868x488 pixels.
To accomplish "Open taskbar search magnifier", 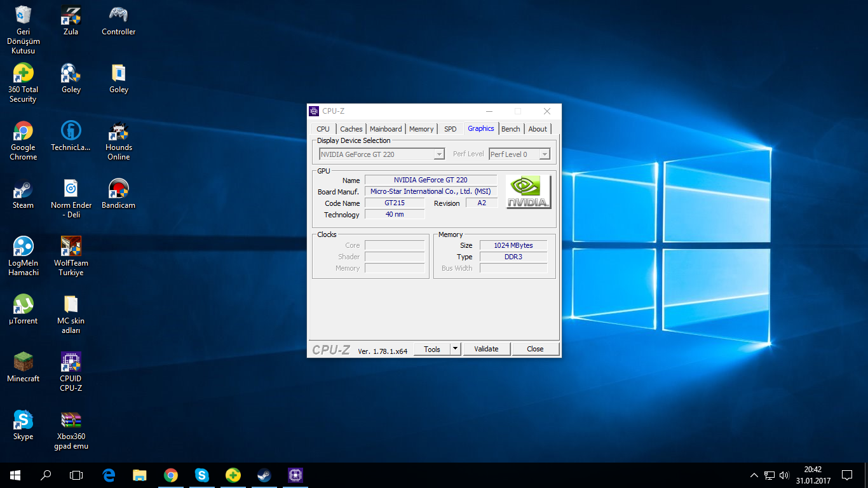I will [x=46, y=475].
